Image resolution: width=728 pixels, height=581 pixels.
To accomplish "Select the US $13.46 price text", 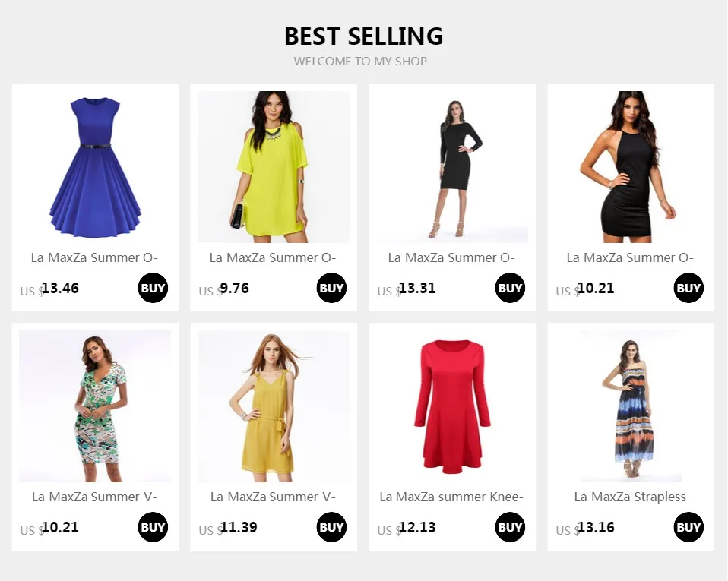I will point(49,289).
